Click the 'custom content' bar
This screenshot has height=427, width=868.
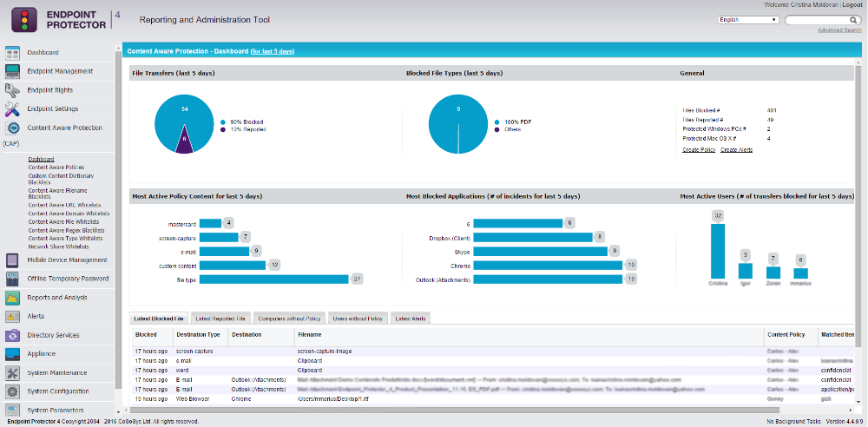point(233,266)
